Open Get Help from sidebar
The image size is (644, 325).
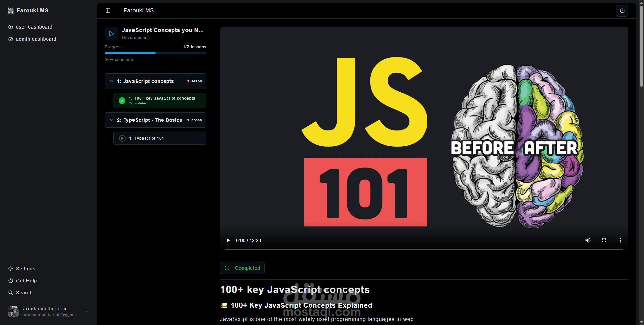pyautogui.click(x=26, y=281)
